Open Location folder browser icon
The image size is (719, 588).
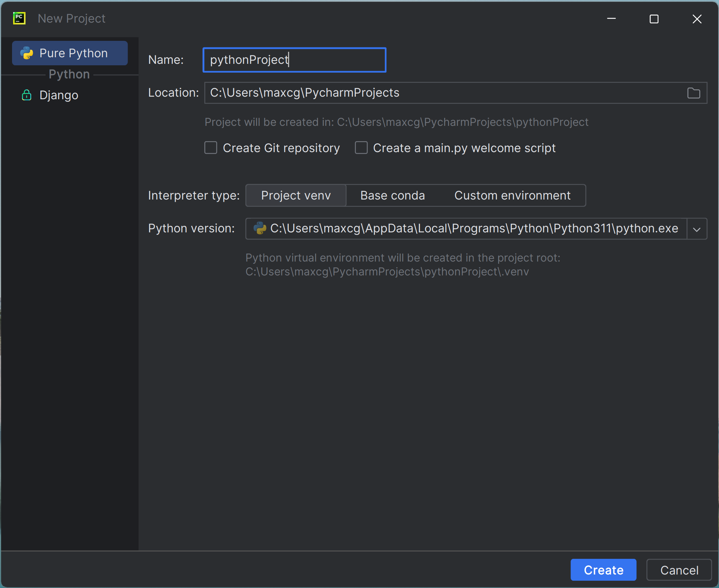pos(694,93)
